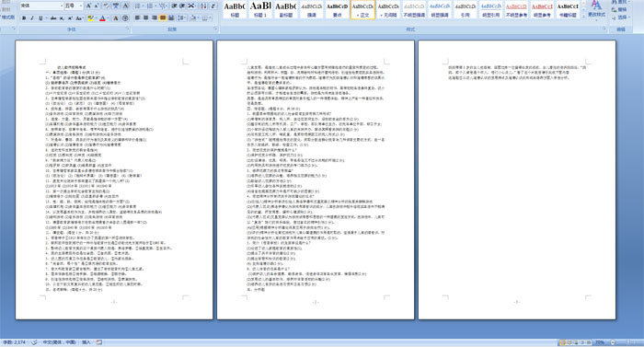This screenshot has width=644, height=347.
Task: Apply multilevel list
Action: pyautogui.click(x=163, y=6)
